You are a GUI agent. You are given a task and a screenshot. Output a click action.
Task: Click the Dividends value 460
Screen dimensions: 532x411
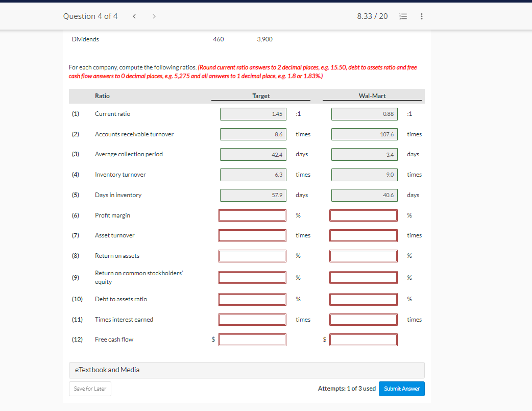coord(219,39)
